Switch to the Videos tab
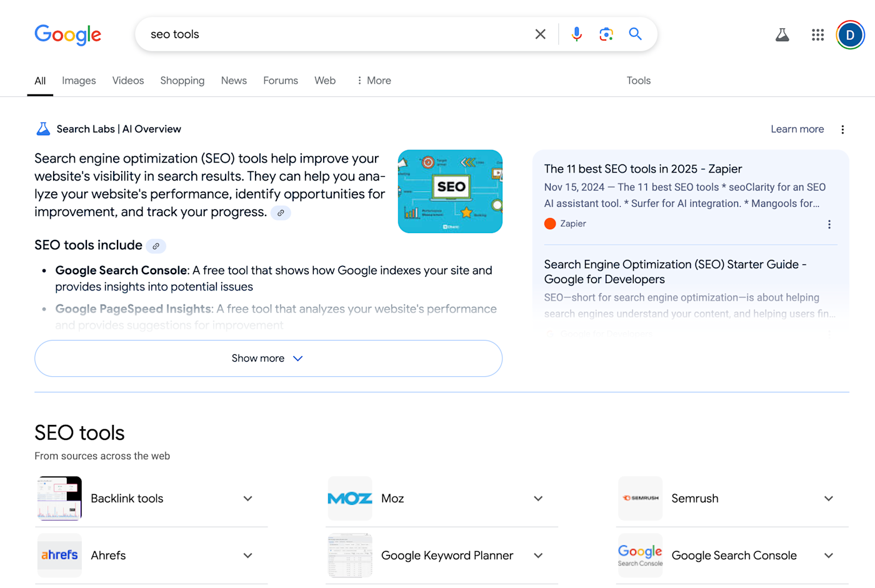The image size is (875, 588). tap(128, 81)
